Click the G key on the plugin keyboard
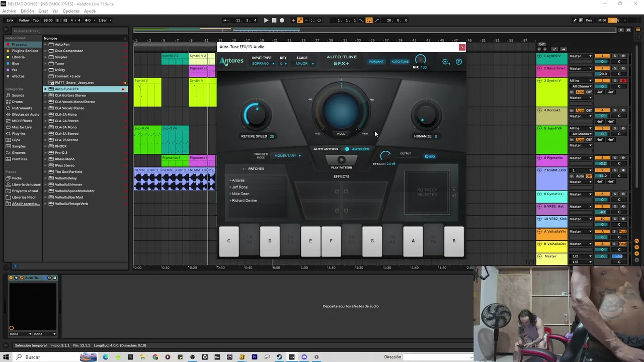This screenshot has height=362, width=644. tap(372, 241)
